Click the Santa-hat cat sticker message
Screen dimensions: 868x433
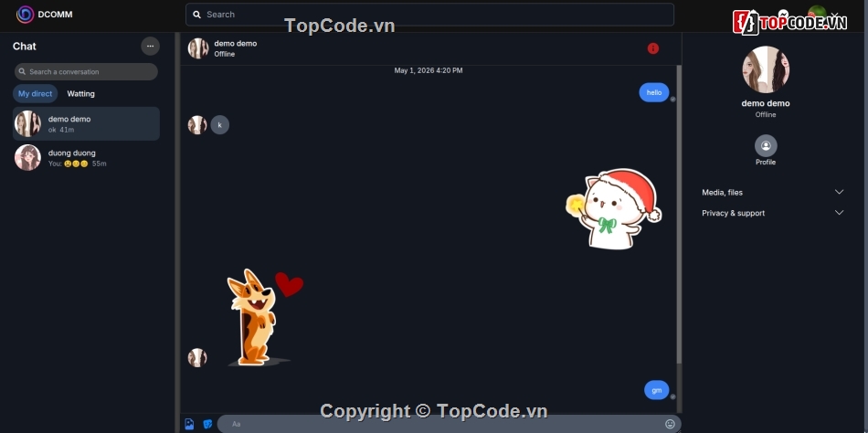tap(613, 209)
